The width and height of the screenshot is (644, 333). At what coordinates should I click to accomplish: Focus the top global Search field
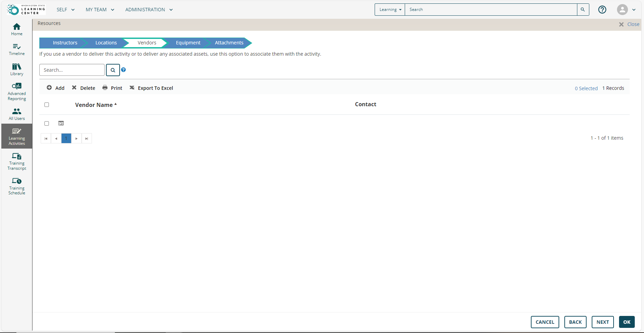[491, 10]
